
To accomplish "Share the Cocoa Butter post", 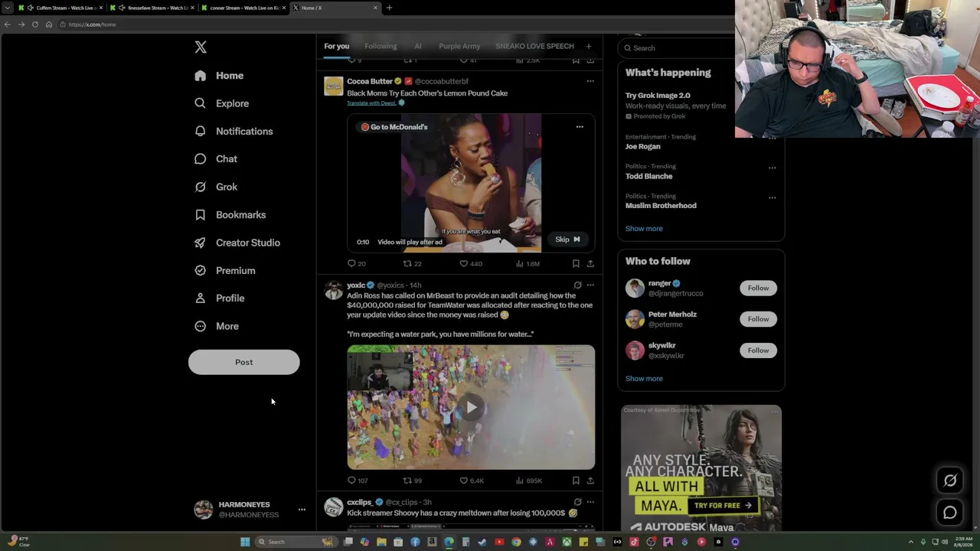I will pyautogui.click(x=590, y=264).
